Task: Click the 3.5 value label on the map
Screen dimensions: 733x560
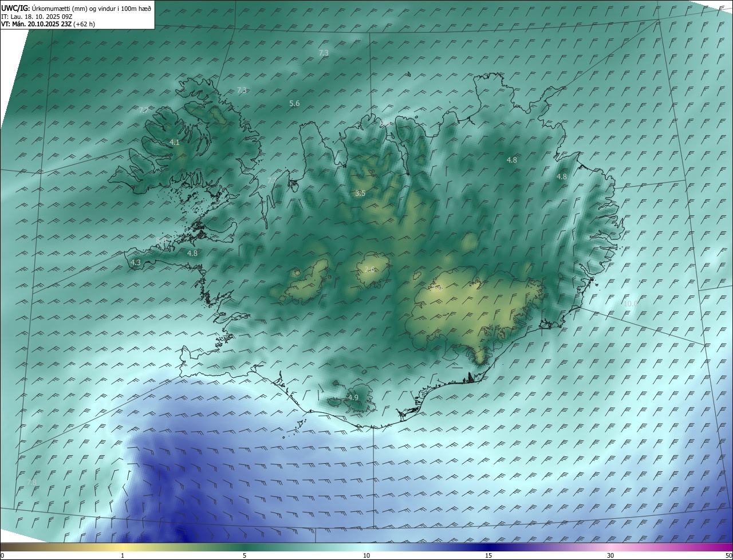Action: click(360, 194)
